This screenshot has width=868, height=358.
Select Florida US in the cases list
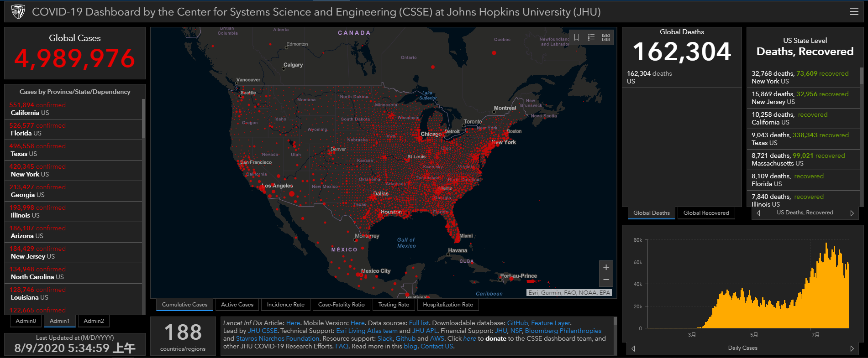click(x=73, y=130)
